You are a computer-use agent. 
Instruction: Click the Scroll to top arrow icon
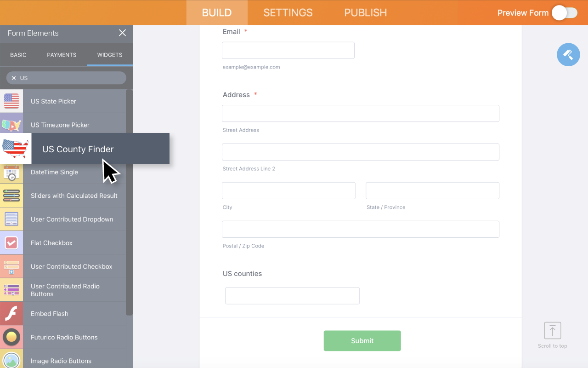[553, 330]
